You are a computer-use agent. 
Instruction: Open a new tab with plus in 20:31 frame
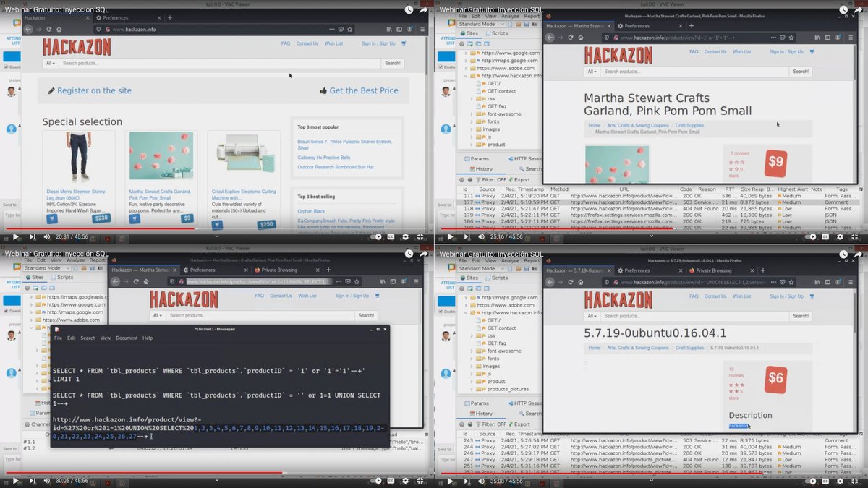click(x=169, y=17)
